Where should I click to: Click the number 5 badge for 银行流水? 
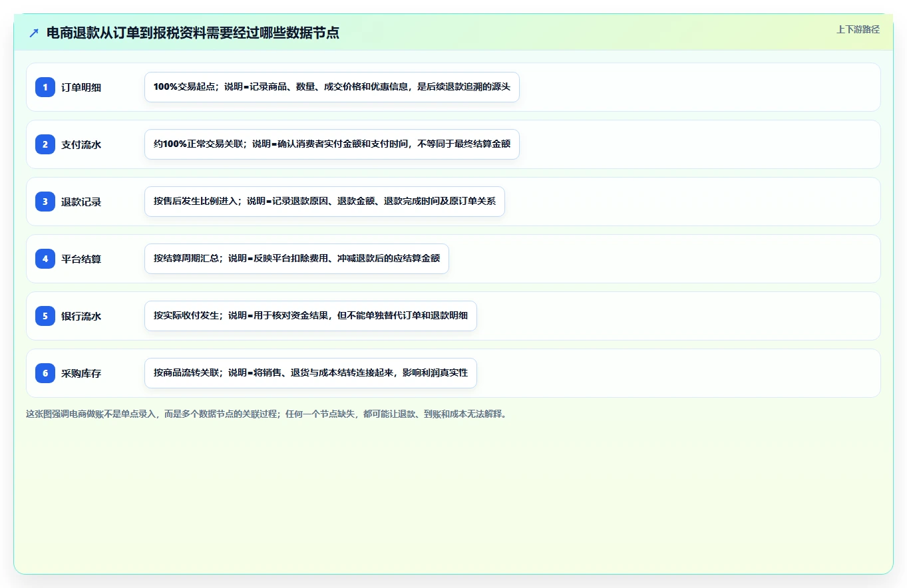(x=45, y=315)
